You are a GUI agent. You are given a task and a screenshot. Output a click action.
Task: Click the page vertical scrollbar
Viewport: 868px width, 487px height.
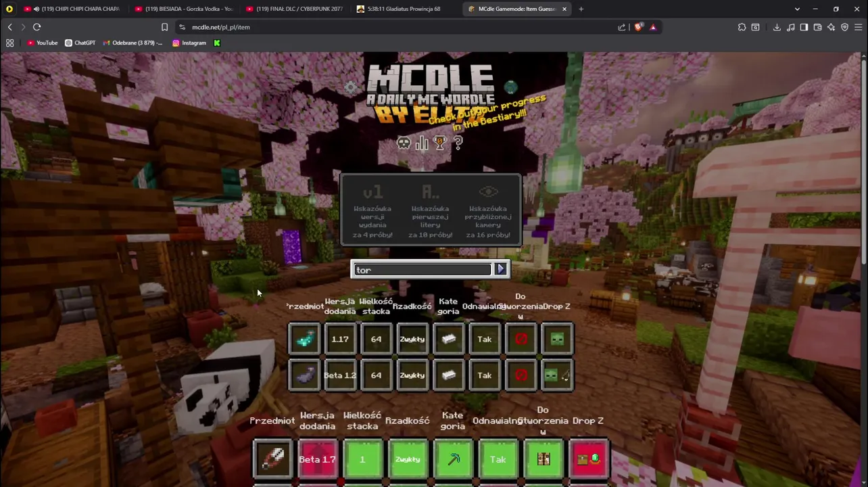tap(864, 162)
